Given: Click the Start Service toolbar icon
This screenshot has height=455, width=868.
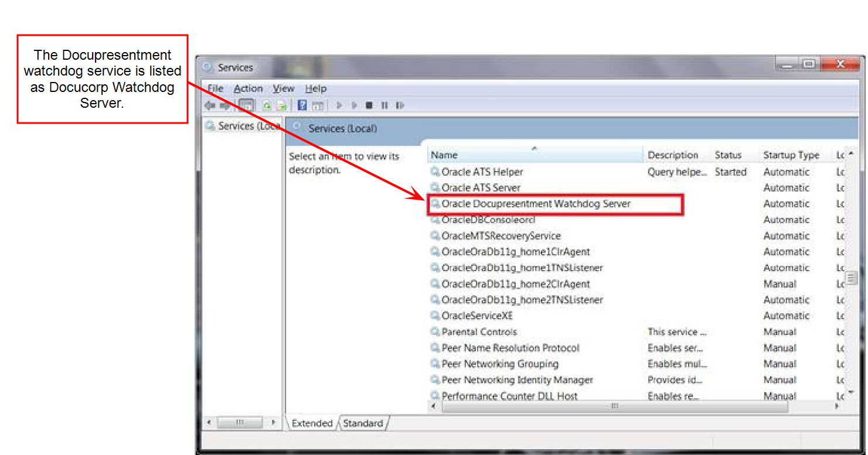Looking at the screenshot, I should pos(339,105).
